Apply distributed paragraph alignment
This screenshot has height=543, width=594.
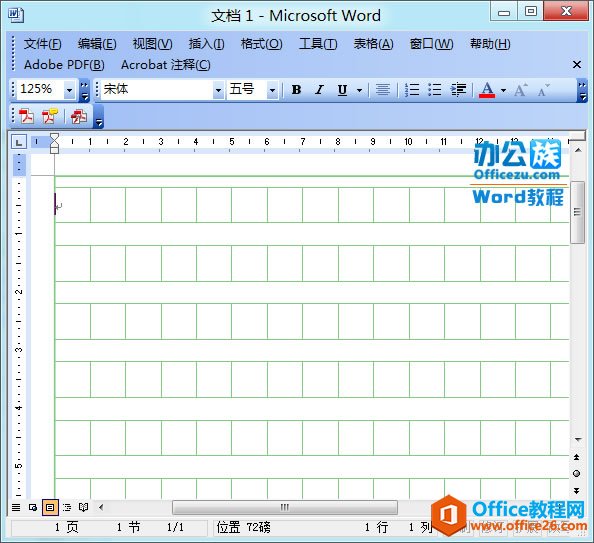(383, 90)
